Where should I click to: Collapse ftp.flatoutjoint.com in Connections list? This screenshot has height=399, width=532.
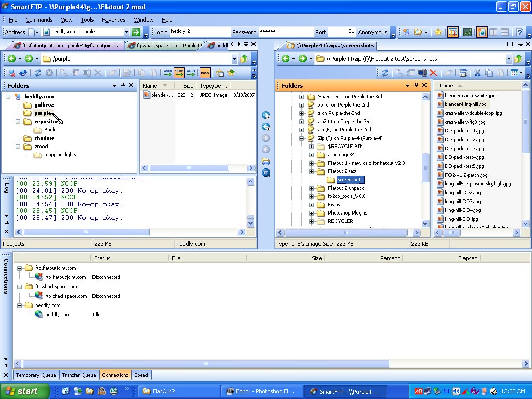point(19,268)
